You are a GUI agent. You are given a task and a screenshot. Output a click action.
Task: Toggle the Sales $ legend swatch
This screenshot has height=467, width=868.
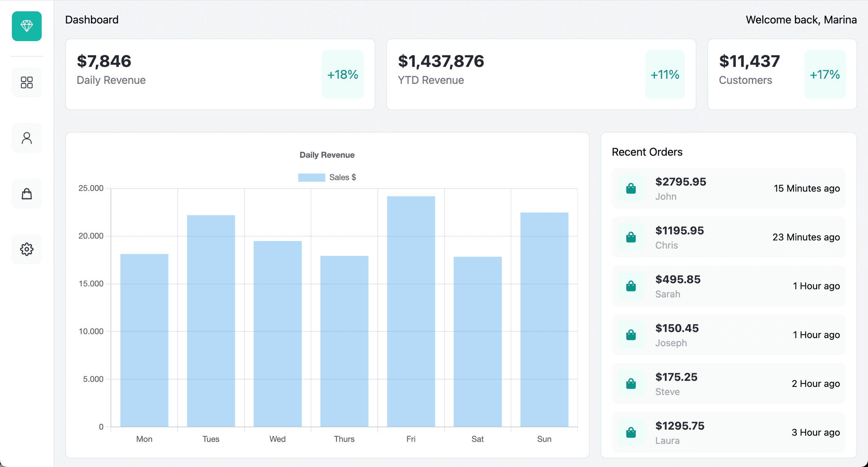pos(312,178)
